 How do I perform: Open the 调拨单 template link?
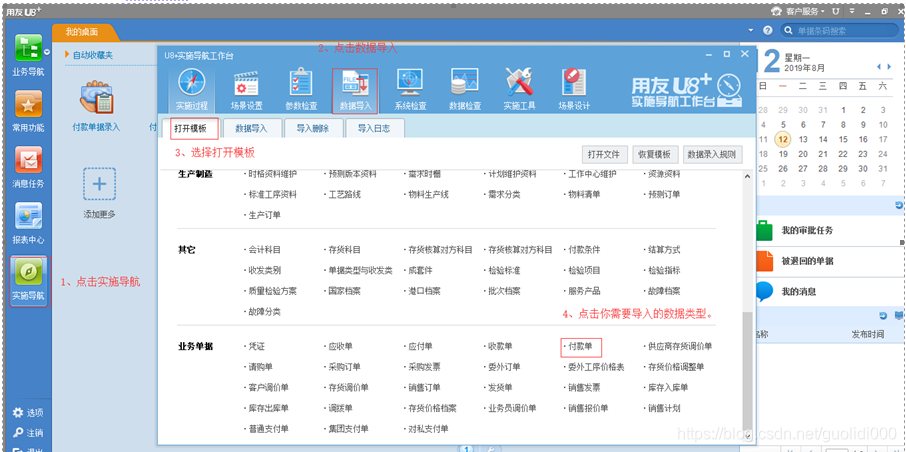tap(340, 408)
